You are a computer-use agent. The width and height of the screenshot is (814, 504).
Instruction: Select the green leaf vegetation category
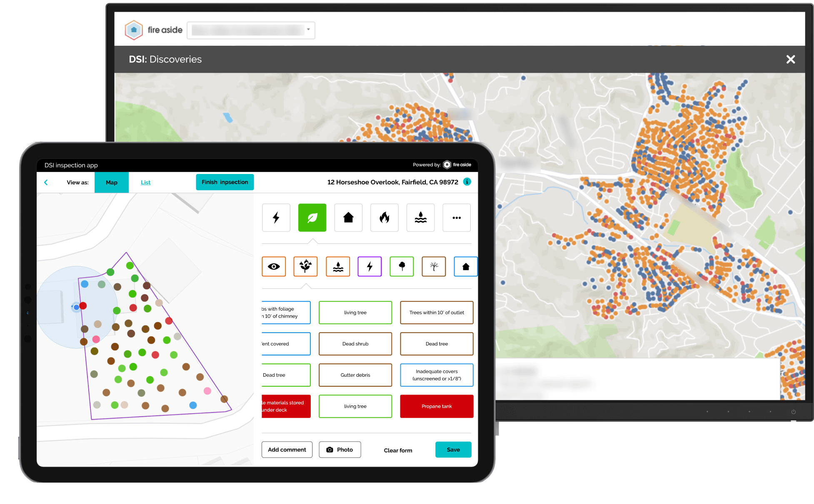312,218
